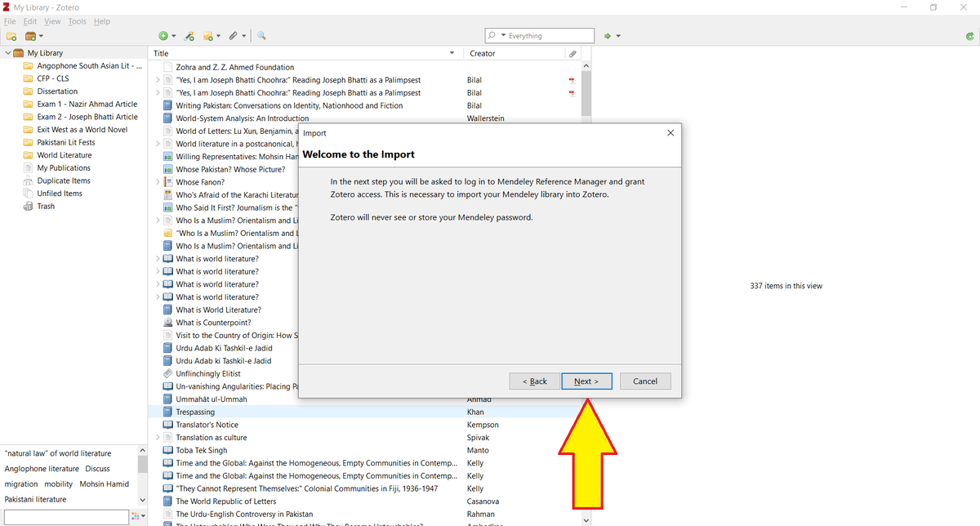Image resolution: width=980 pixels, height=526 pixels.
Task: Collapse the My Library tree
Action: click(x=7, y=53)
